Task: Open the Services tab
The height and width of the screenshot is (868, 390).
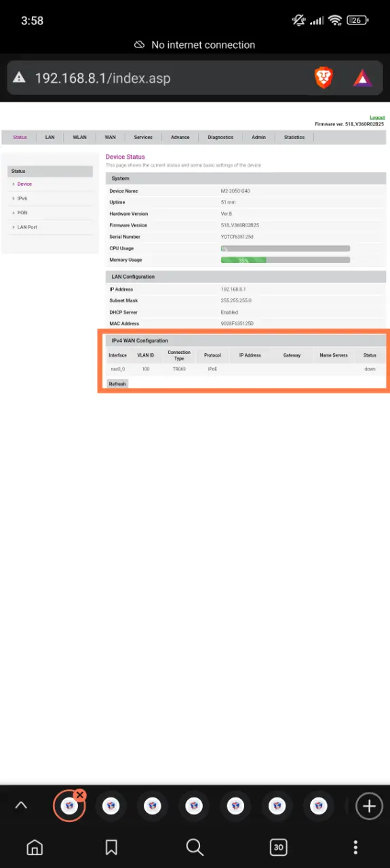Action: pyautogui.click(x=143, y=137)
